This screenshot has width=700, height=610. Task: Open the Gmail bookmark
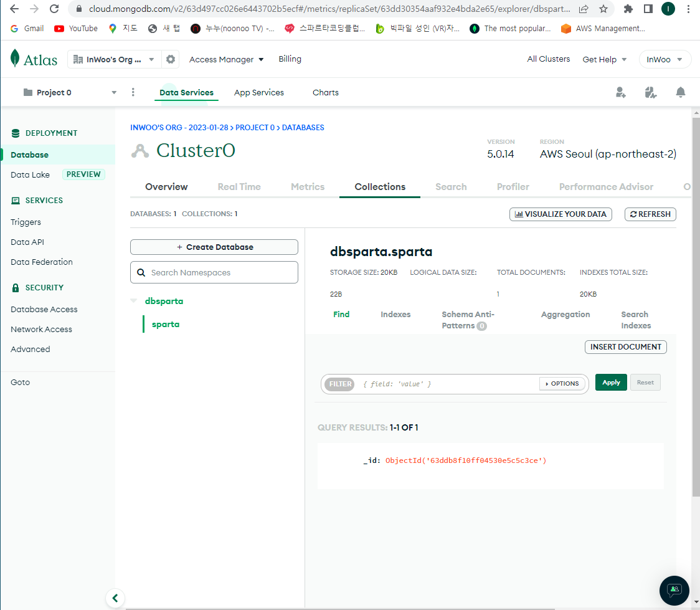(x=27, y=29)
